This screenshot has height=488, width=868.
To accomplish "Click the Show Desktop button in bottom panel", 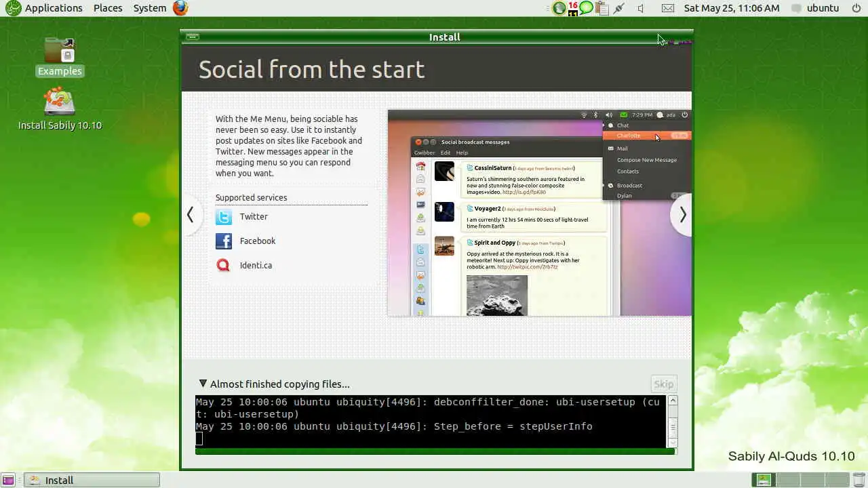I will 9,480.
